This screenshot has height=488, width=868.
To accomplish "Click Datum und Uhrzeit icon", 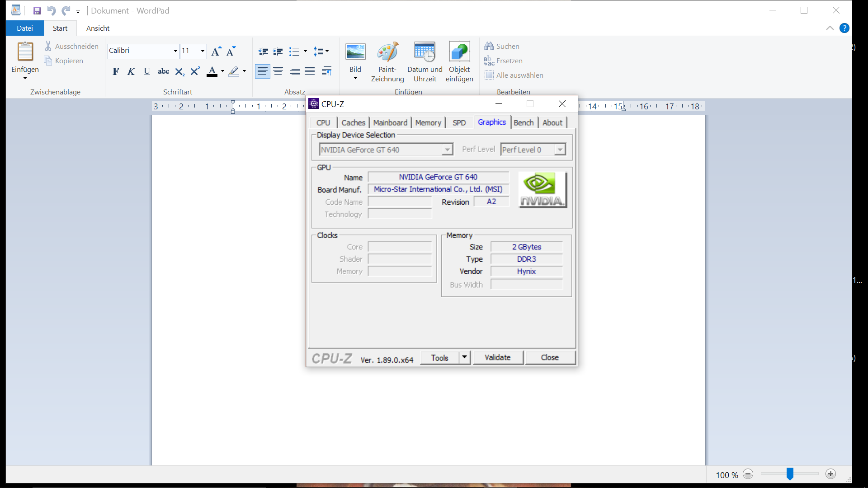I will click(x=425, y=52).
